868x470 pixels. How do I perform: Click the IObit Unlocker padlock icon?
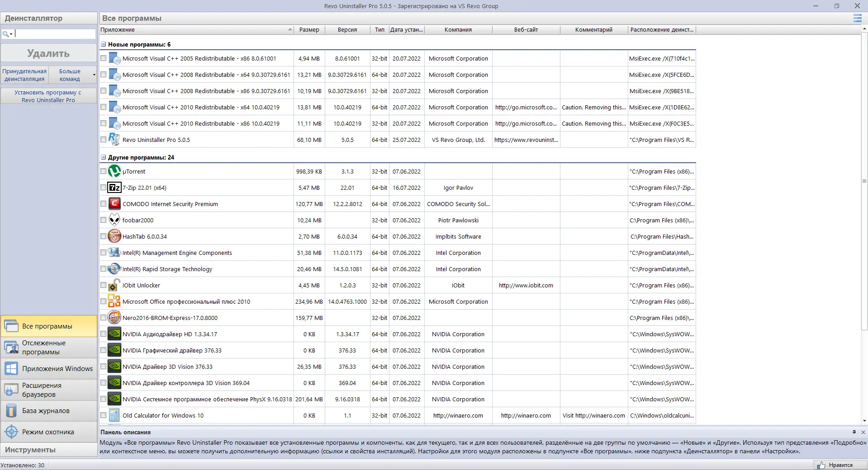114,285
